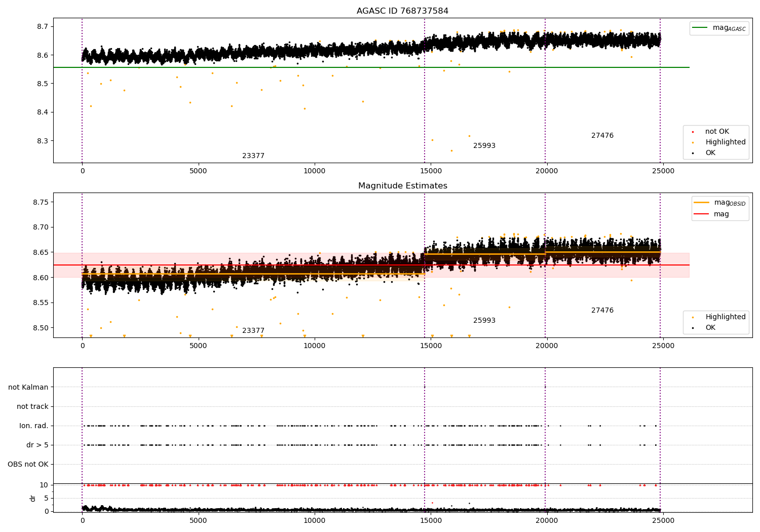The width and height of the screenshot is (760, 532).
Task: Select the mag AGASC legend entry
Action: pyautogui.click(x=719, y=28)
